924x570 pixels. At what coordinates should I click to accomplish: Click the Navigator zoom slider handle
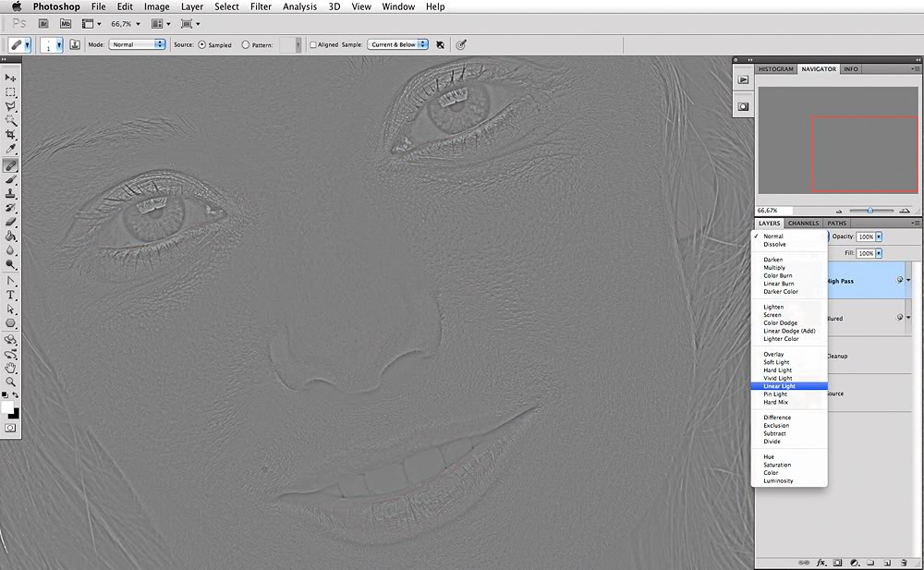click(x=869, y=211)
